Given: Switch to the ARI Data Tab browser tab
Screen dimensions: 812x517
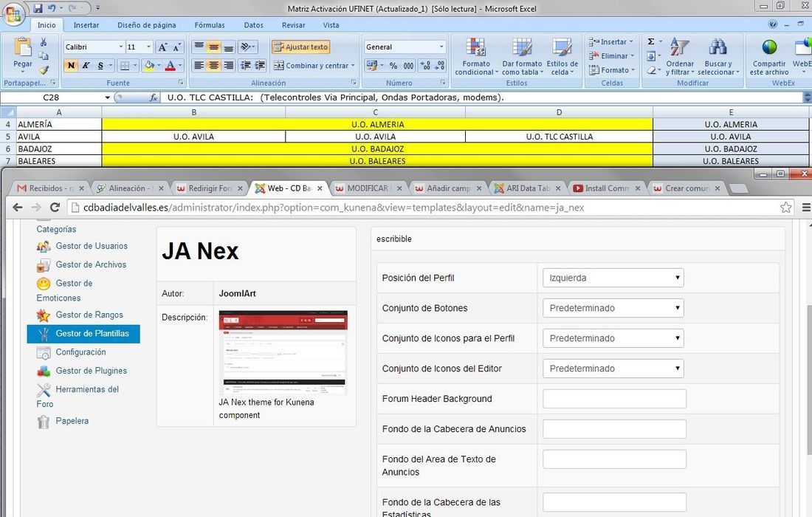Looking at the screenshot, I should point(528,188).
